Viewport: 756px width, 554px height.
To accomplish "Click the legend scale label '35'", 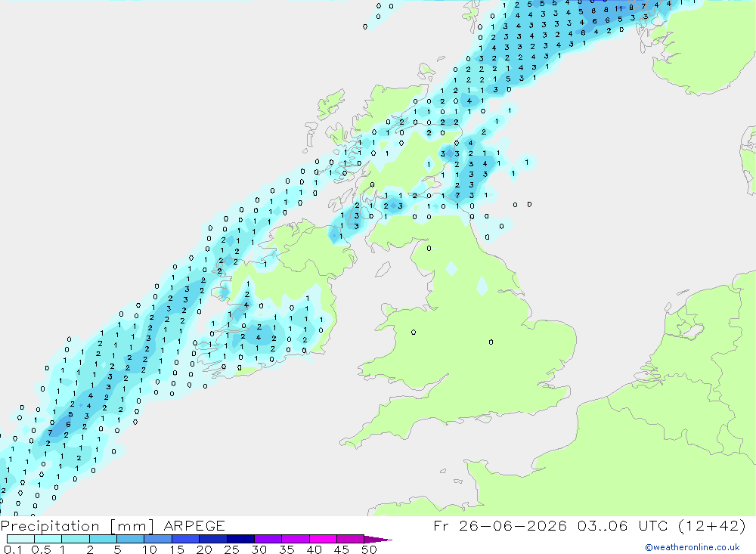I will point(287,549).
